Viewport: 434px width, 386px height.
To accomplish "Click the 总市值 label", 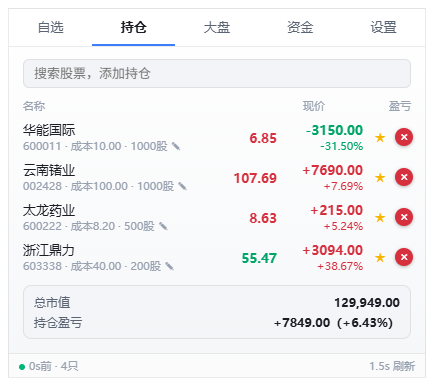I will [x=52, y=303].
